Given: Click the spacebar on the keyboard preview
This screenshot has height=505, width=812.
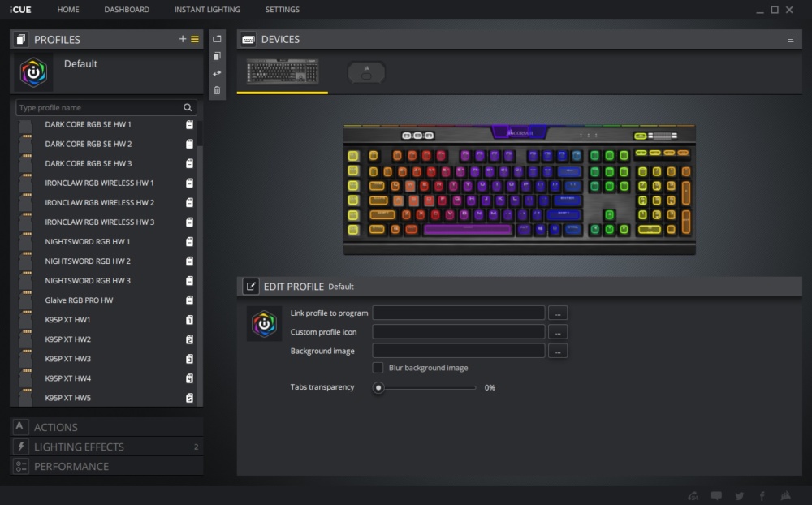Looking at the screenshot, I should (467, 229).
